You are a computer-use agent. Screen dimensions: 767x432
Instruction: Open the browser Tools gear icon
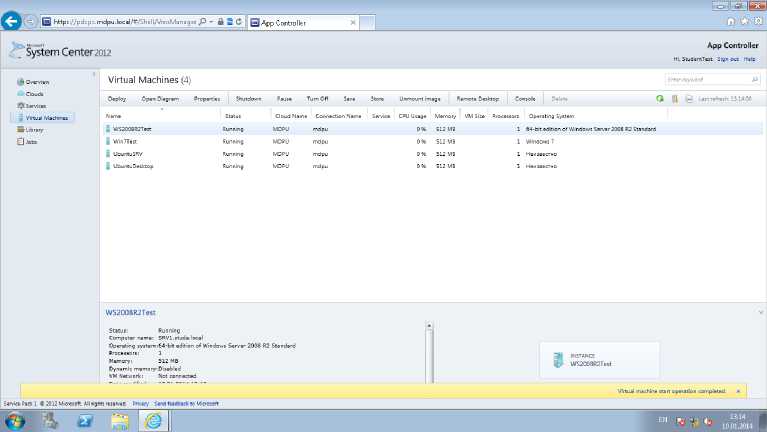pyautogui.click(x=758, y=22)
